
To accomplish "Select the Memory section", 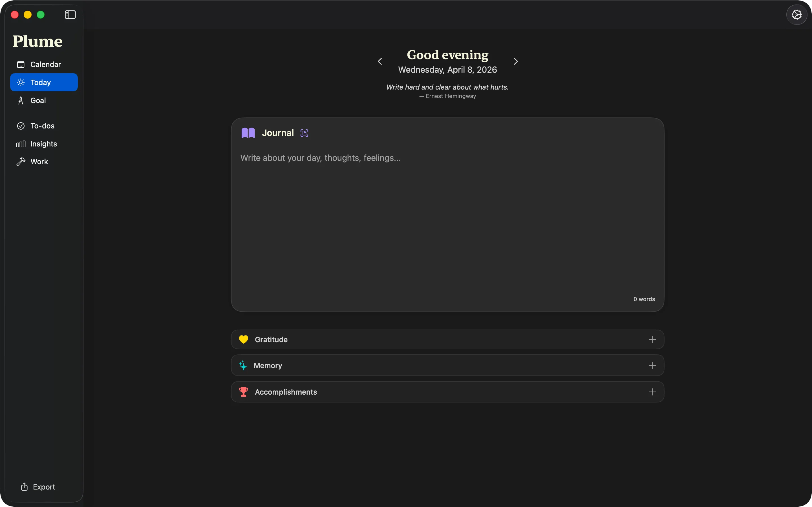I will pos(267,365).
